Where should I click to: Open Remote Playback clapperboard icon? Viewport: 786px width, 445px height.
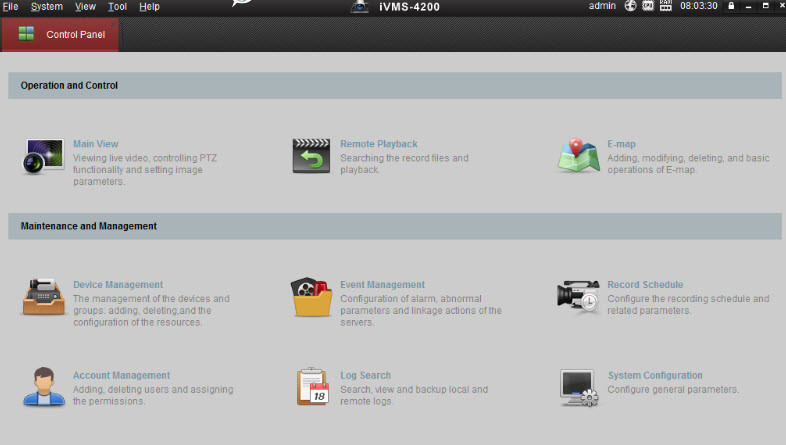point(311,156)
